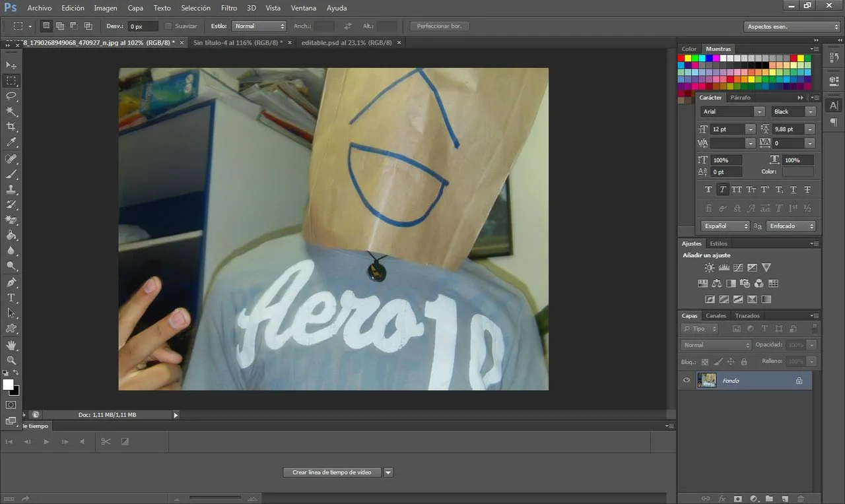The width and height of the screenshot is (845, 504).
Task: Hide the Fondo layer with the eye icon
Action: click(x=687, y=381)
